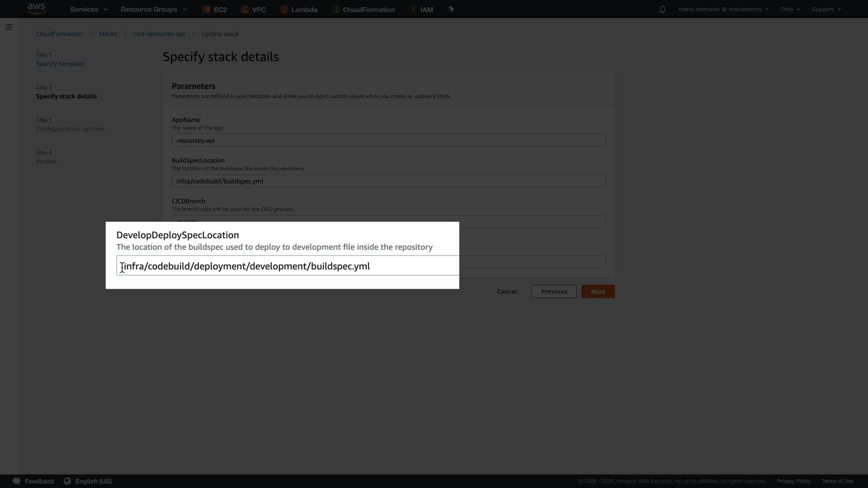Viewport: 868px width, 488px height.
Task: Open the mario.mercado account menu
Action: coord(723,9)
